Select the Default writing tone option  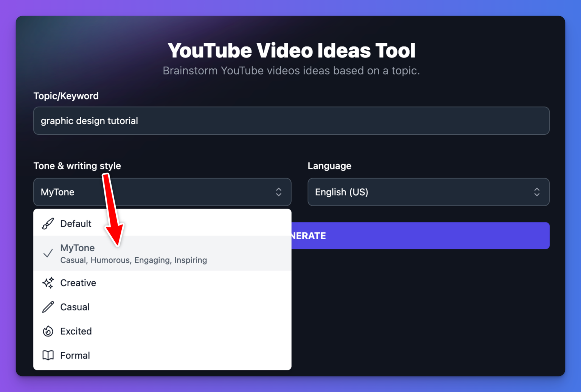click(x=76, y=223)
